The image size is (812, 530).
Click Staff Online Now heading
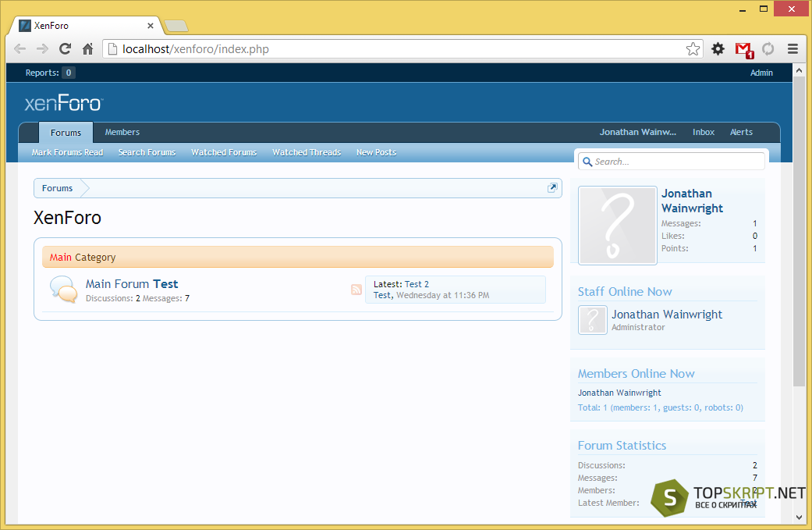point(625,292)
